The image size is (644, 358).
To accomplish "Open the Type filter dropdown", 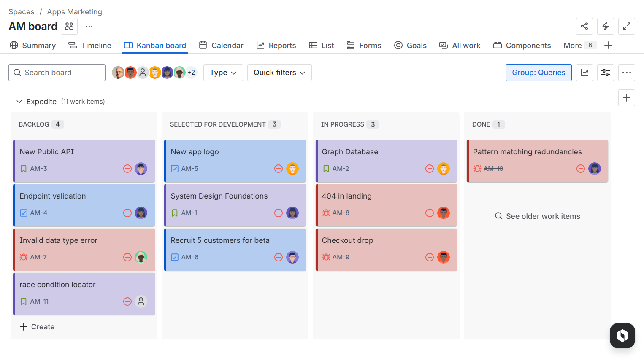I will point(223,72).
